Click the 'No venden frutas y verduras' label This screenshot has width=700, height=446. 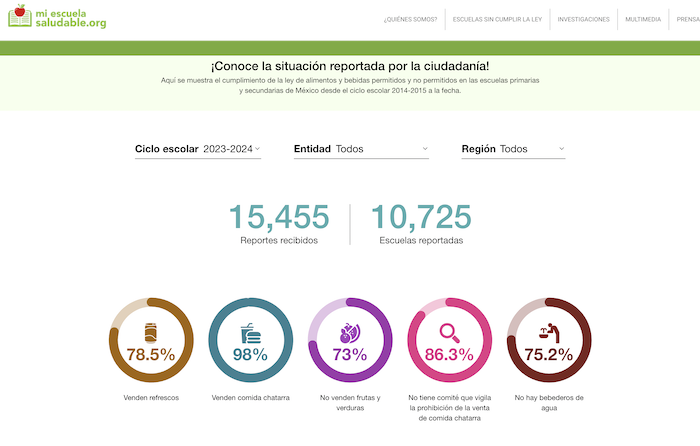pyautogui.click(x=349, y=403)
